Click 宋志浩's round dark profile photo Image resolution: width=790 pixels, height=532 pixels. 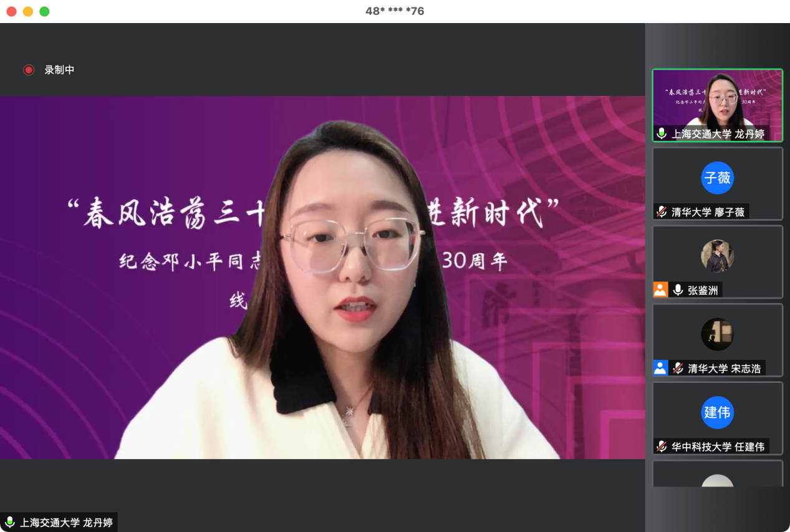(717, 334)
